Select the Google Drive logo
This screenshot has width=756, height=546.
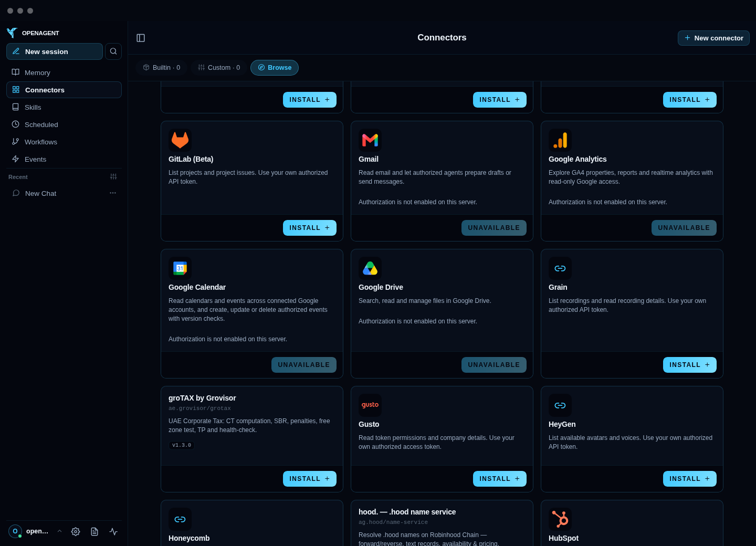[370, 268]
